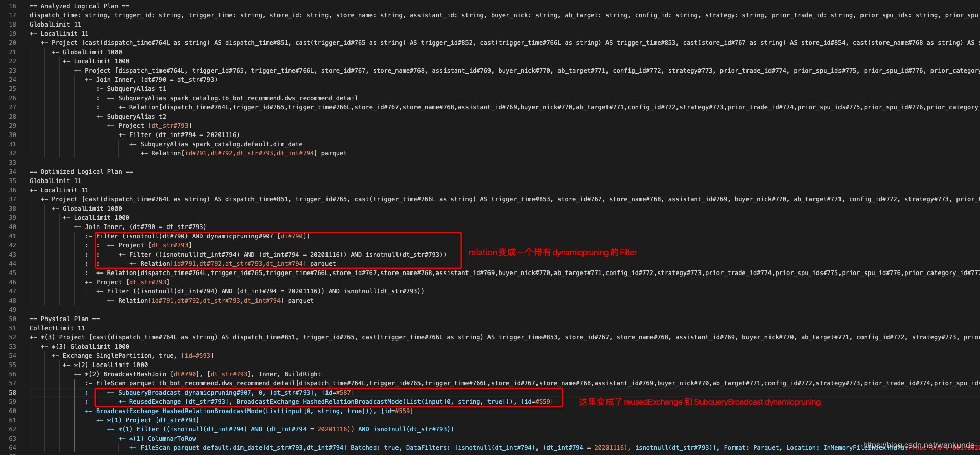Click 'GlobalLimit 1000' on line 21

pyautogui.click(x=92, y=52)
